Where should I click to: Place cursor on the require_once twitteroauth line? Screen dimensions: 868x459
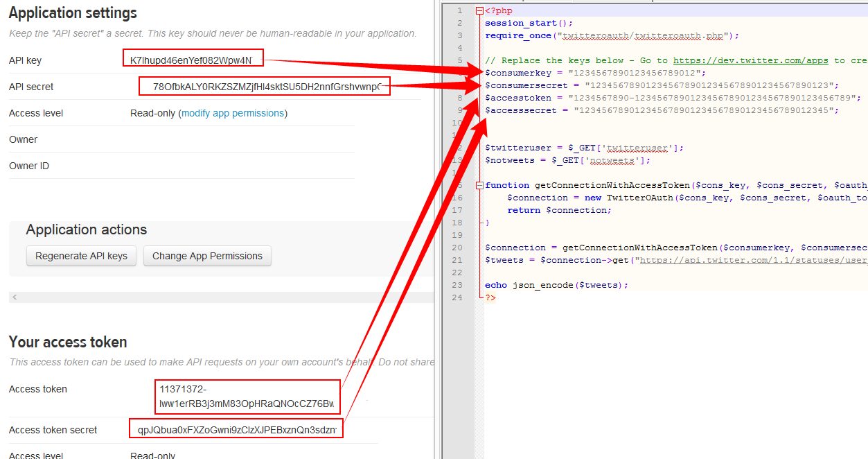612,35
